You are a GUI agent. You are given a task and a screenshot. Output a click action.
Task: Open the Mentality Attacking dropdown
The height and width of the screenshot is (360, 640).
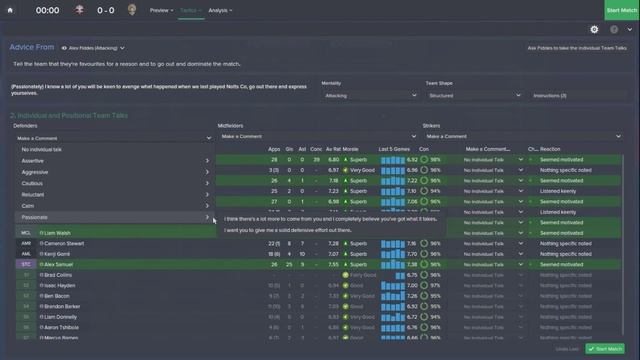pyautogui.click(x=370, y=96)
